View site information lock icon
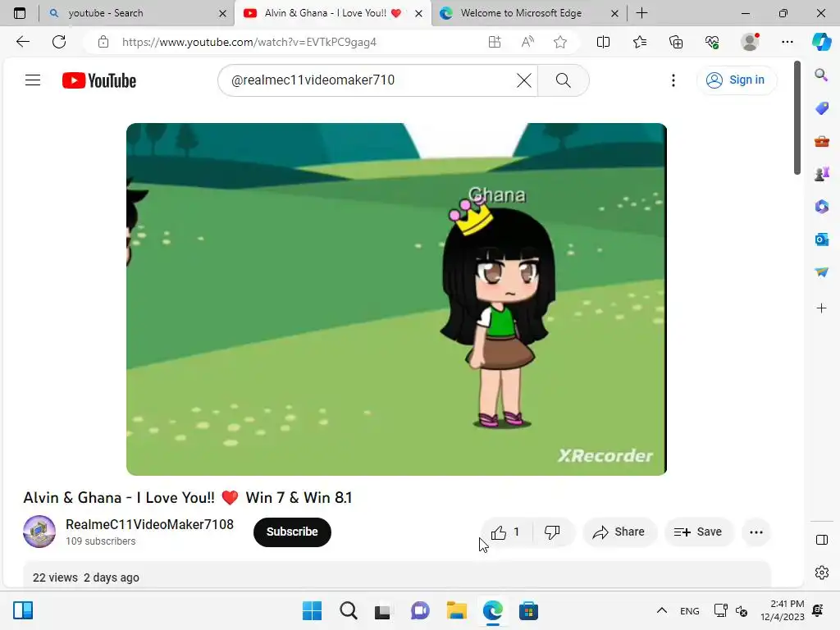Screen dimensions: 840x630 (103, 42)
